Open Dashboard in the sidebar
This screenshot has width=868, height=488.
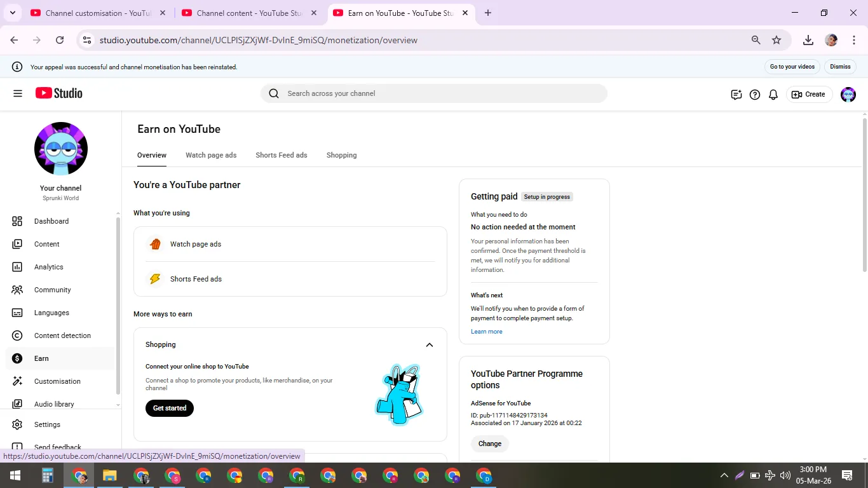point(60,221)
